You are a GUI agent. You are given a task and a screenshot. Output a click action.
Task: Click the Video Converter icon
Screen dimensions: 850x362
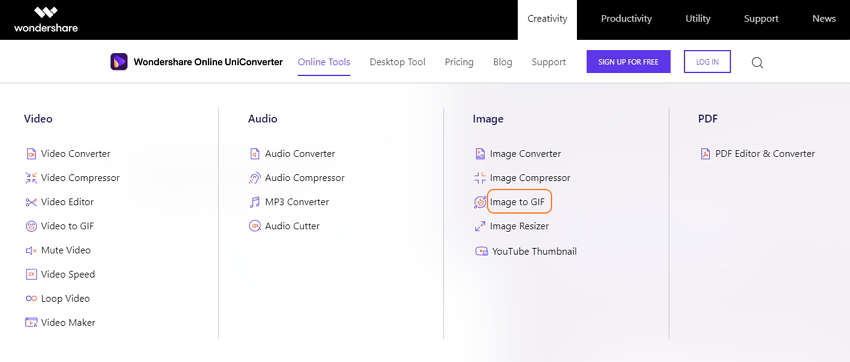(31, 154)
